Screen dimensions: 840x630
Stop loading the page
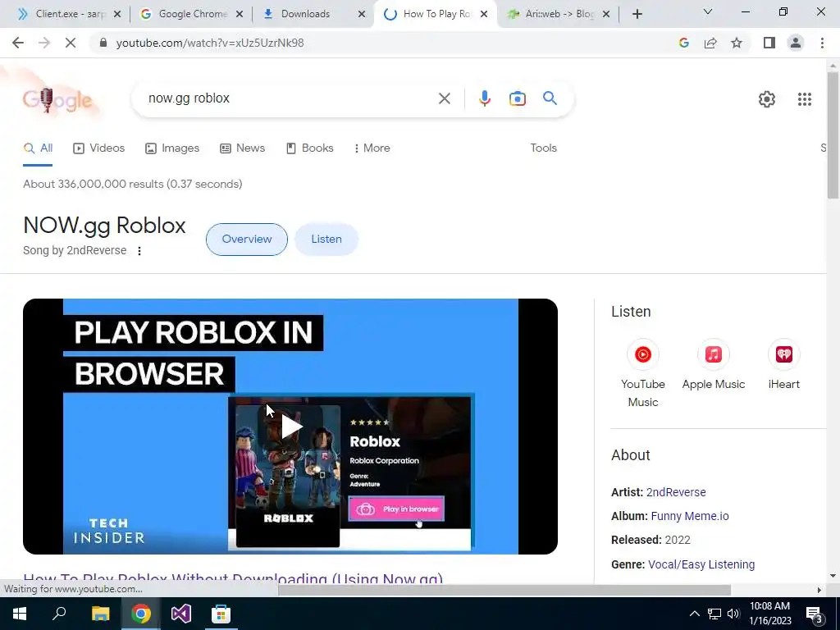(x=71, y=43)
